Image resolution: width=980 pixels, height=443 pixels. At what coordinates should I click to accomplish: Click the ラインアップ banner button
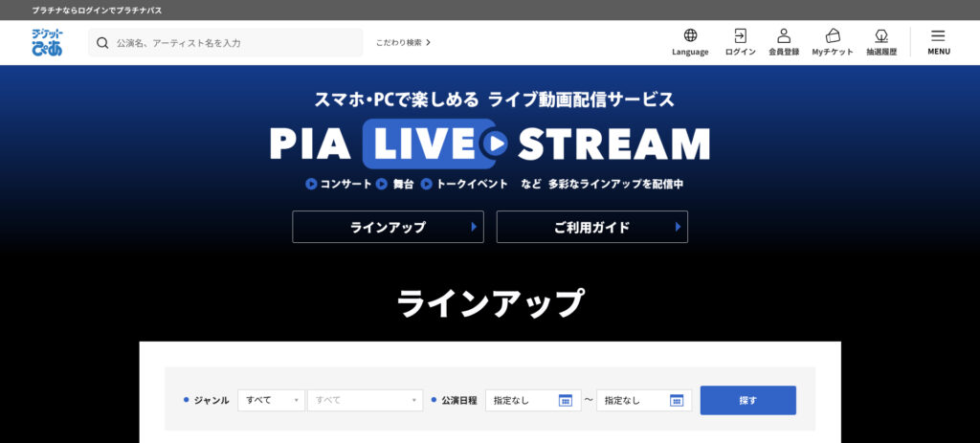coord(388,227)
